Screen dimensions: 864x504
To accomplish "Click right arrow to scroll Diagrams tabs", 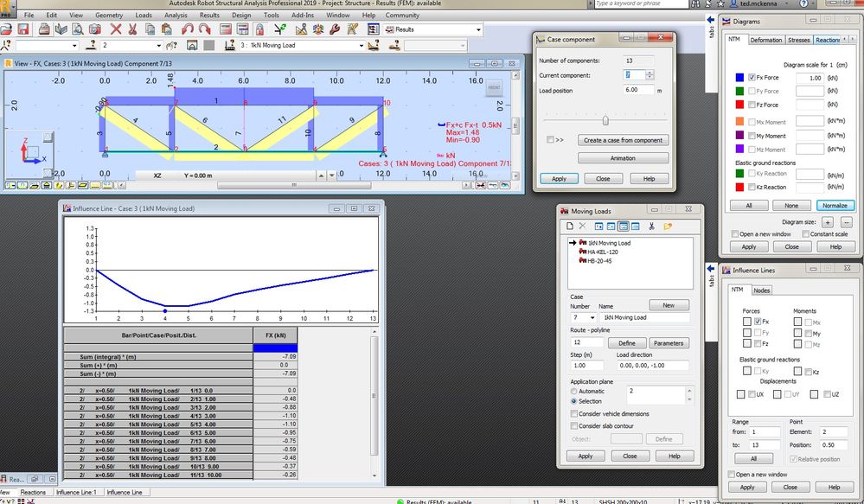I will coord(854,40).
